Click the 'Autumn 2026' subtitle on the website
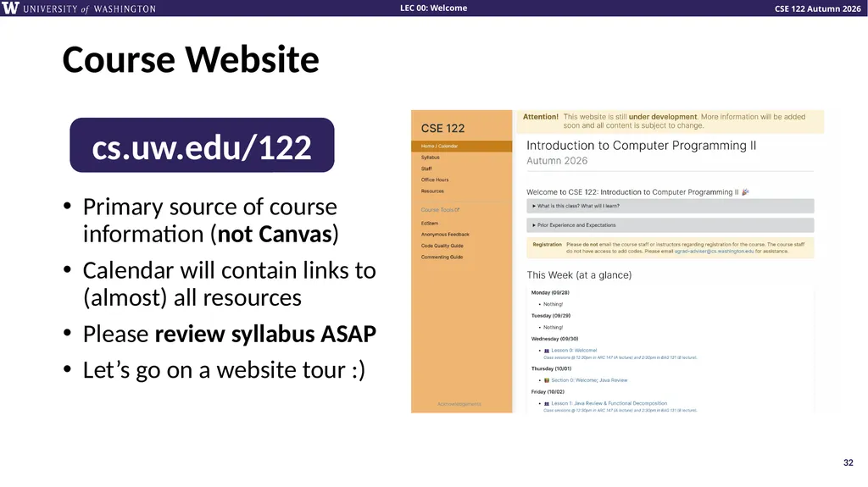Screen dimensions: 868x487 coord(557,161)
